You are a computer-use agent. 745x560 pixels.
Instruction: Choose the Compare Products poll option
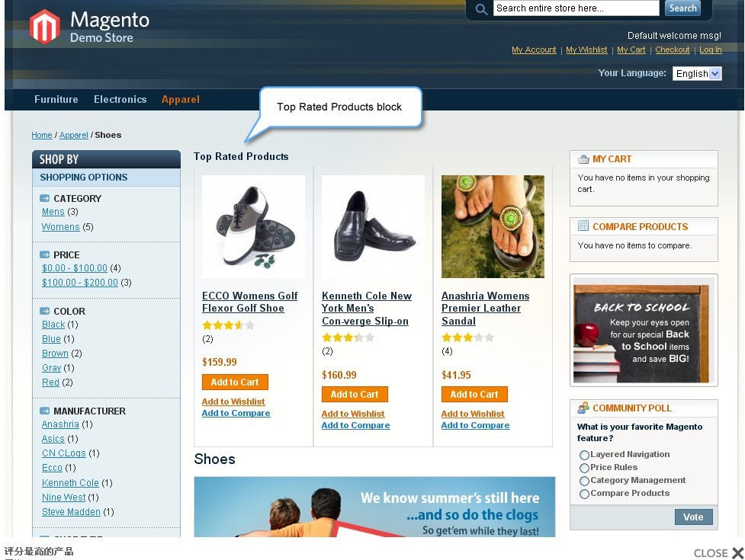(x=584, y=494)
